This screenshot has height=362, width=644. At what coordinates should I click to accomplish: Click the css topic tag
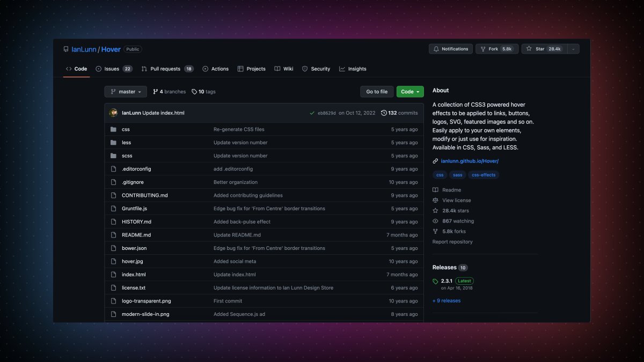pyautogui.click(x=440, y=175)
